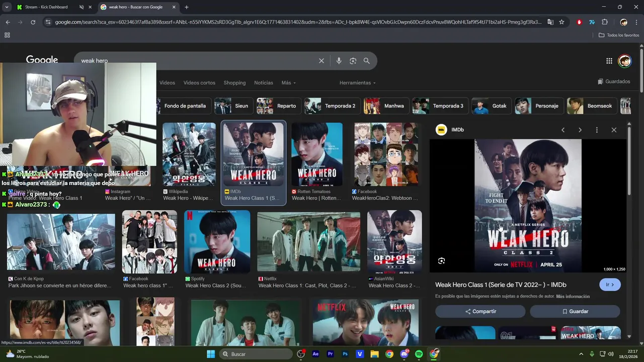Open Premiere Pro from taskbar
Viewport: 644px width, 362px height.
pos(330,354)
